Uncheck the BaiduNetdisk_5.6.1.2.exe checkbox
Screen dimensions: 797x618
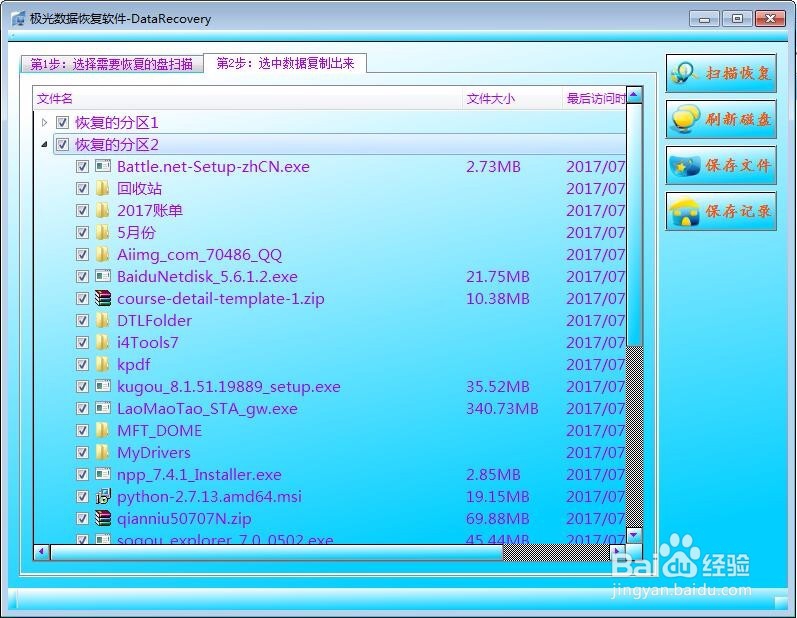[82, 276]
